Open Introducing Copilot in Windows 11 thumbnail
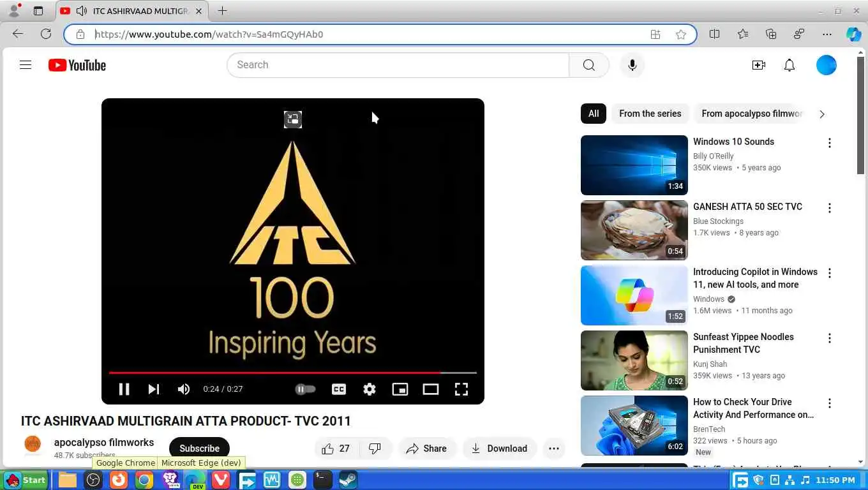868x490 pixels. (x=634, y=295)
